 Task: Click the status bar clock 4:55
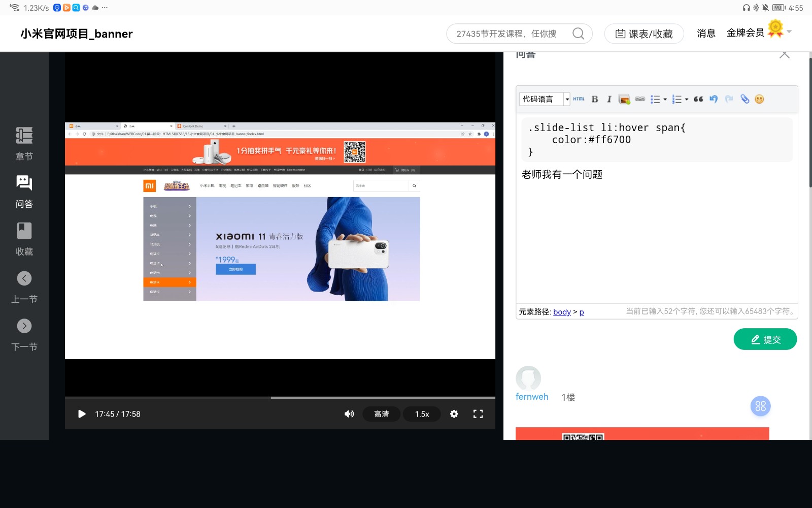pos(796,8)
